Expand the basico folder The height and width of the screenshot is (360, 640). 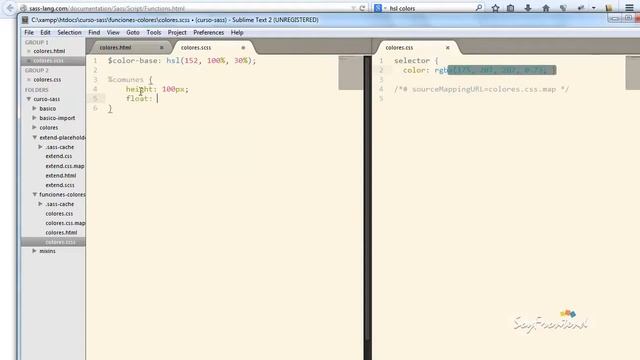tap(34, 109)
